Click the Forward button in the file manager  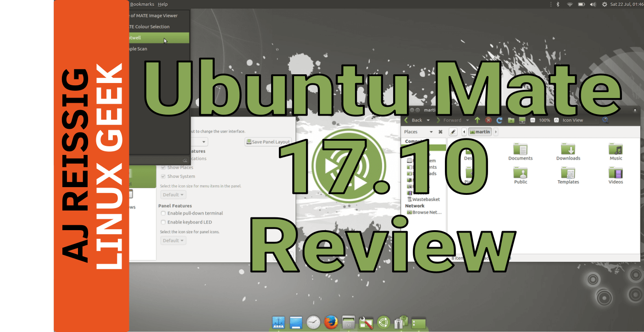[x=448, y=120]
